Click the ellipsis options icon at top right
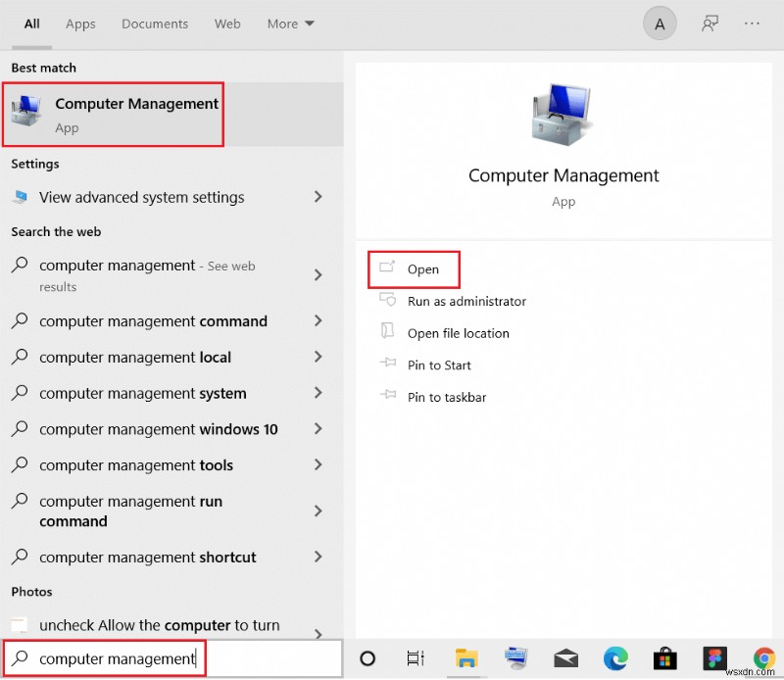The height and width of the screenshot is (680, 784). click(x=754, y=23)
